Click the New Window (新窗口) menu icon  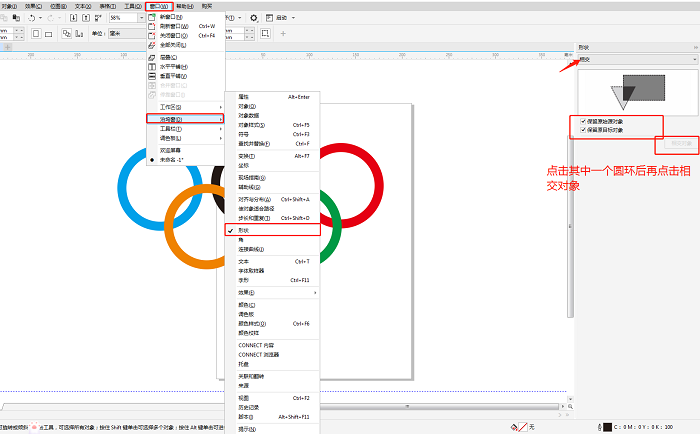tap(152, 17)
